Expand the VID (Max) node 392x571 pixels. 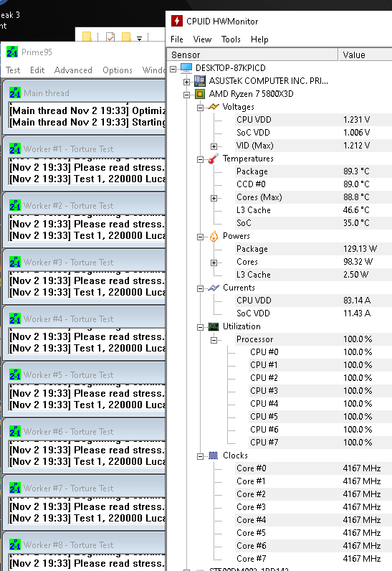point(214,146)
